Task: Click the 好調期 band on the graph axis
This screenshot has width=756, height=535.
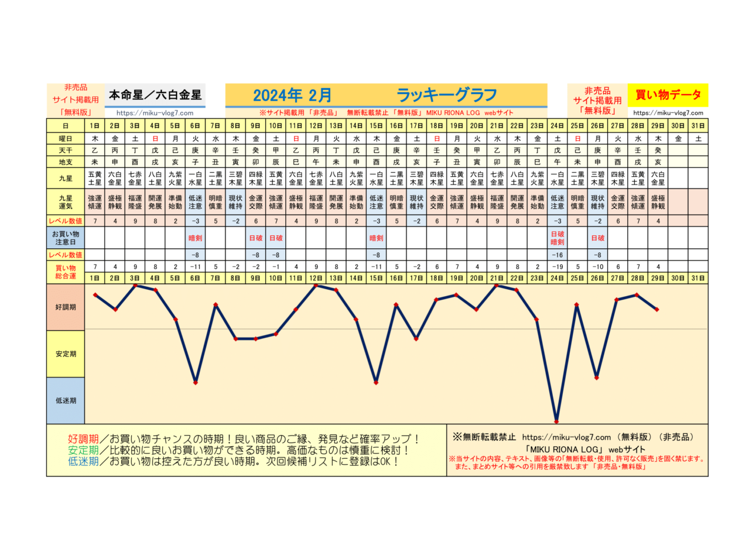Action: [66, 307]
